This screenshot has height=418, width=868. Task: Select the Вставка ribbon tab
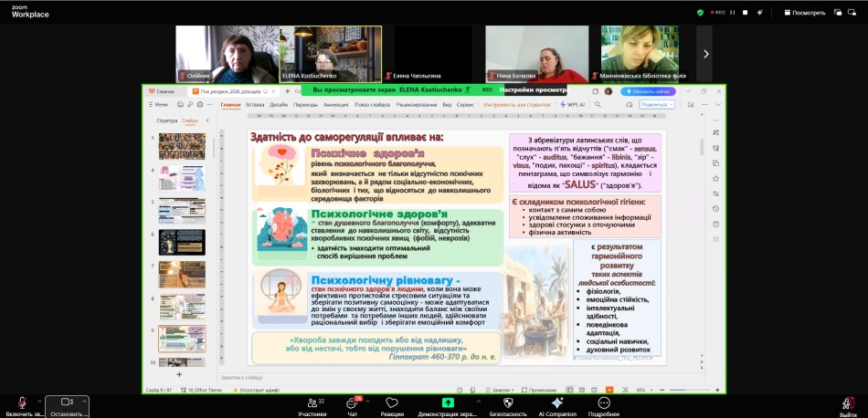click(x=255, y=105)
